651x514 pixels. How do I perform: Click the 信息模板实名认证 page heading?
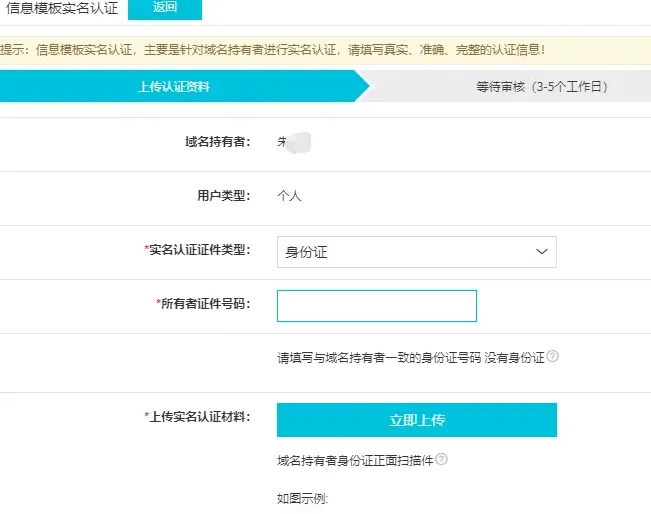click(62, 8)
